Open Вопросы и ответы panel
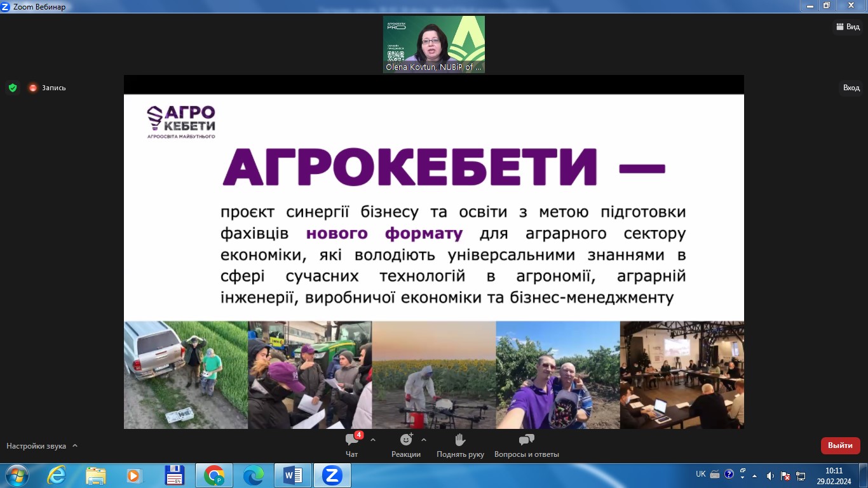Image resolution: width=868 pixels, height=488 pixels. (x=526, y=445)
